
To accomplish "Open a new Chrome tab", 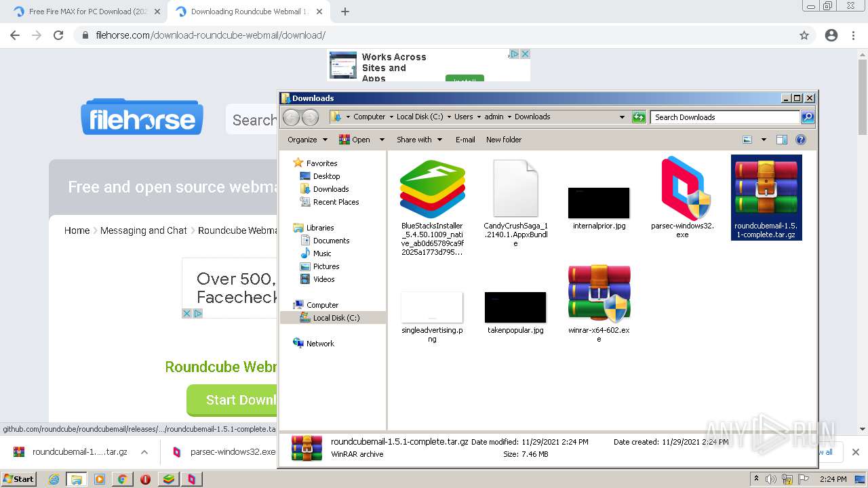I will [345, 12].
